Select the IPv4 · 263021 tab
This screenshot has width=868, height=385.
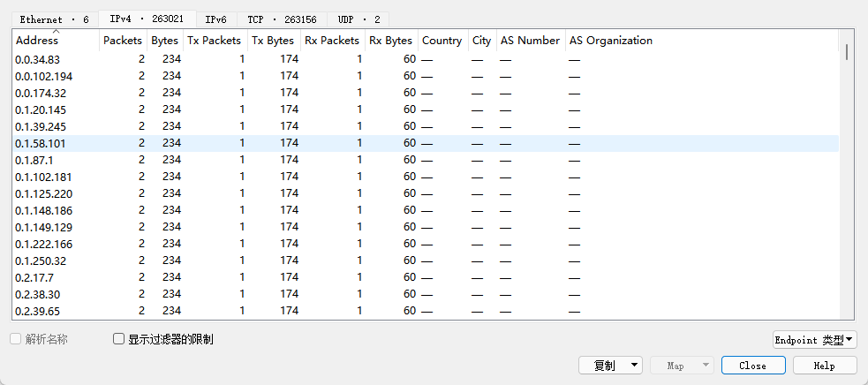(147, 19)
